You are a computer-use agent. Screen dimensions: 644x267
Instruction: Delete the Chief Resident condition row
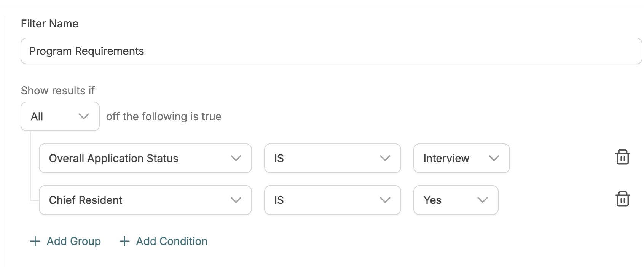tap(623, 199)
